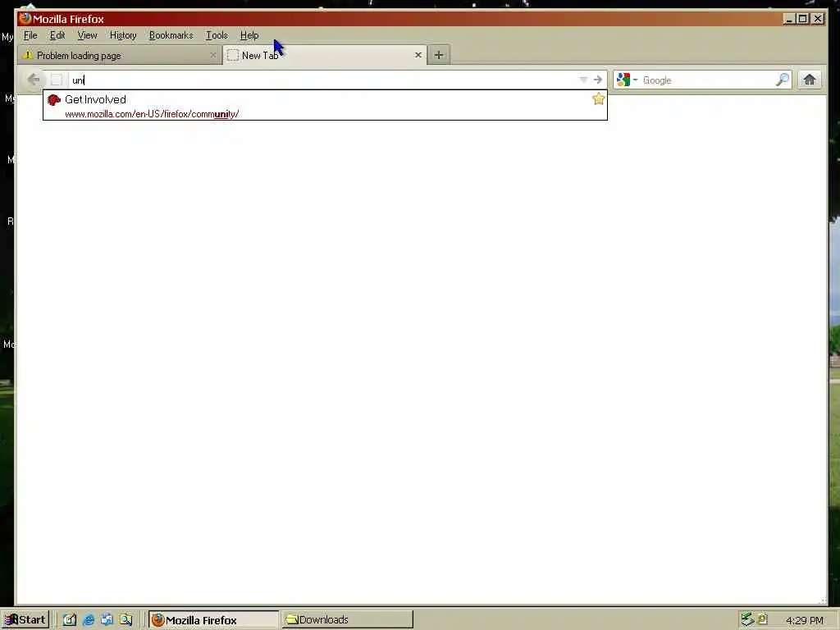
Task: Minimize the Firefox window
Action: [788, 19]
